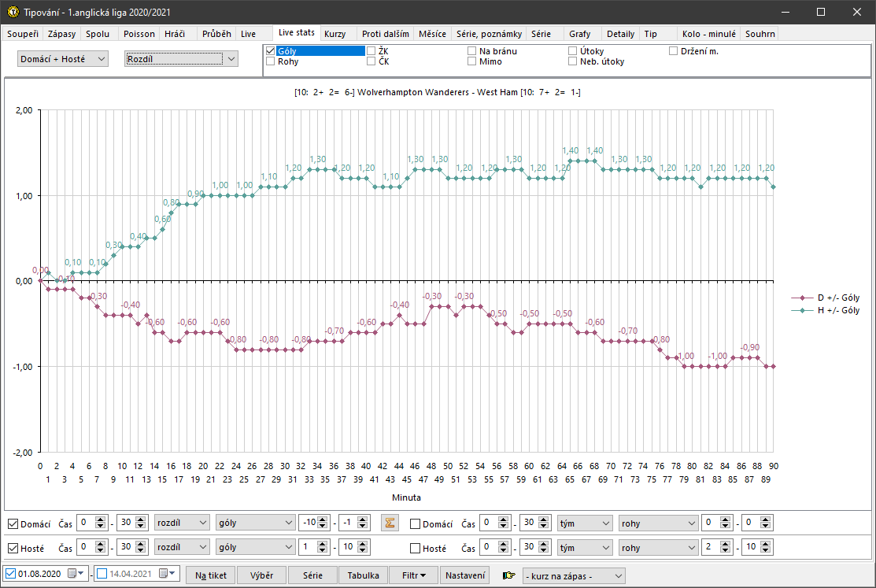Click the Na tiket button

[x=211, y=575]
